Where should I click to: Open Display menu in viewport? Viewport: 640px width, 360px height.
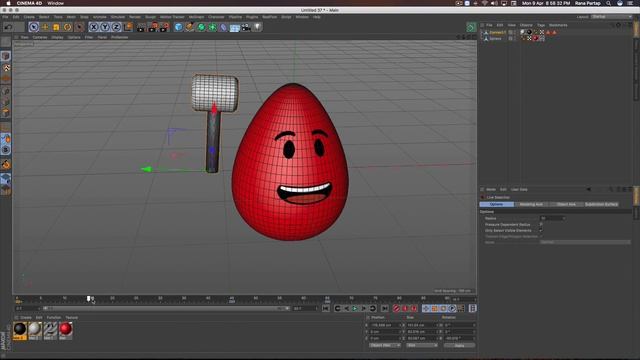57,37
